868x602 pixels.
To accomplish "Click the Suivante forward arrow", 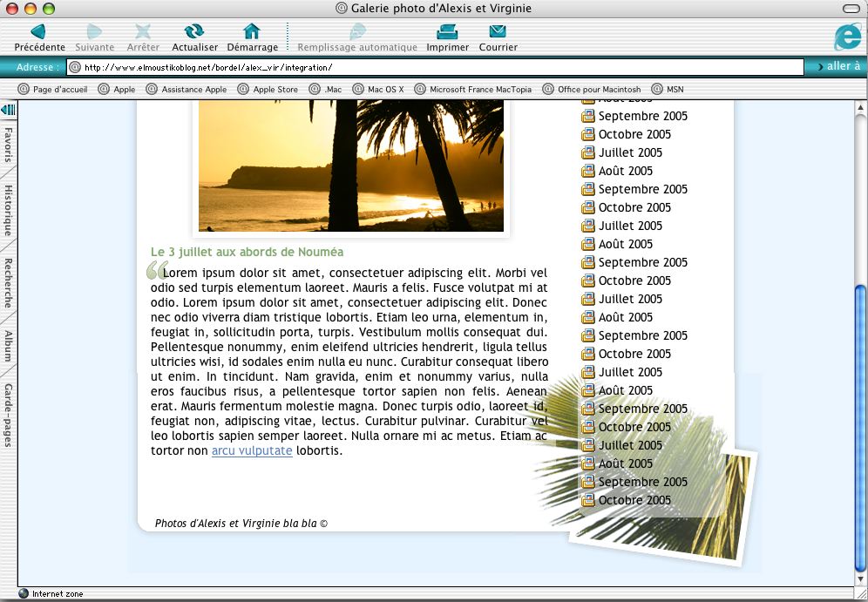I will (95, 37).
